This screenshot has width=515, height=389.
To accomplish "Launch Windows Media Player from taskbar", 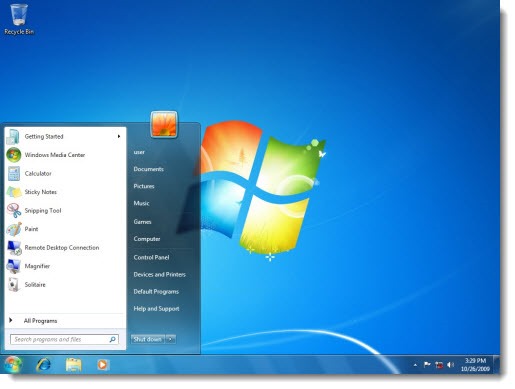I will tap(103, 364).
